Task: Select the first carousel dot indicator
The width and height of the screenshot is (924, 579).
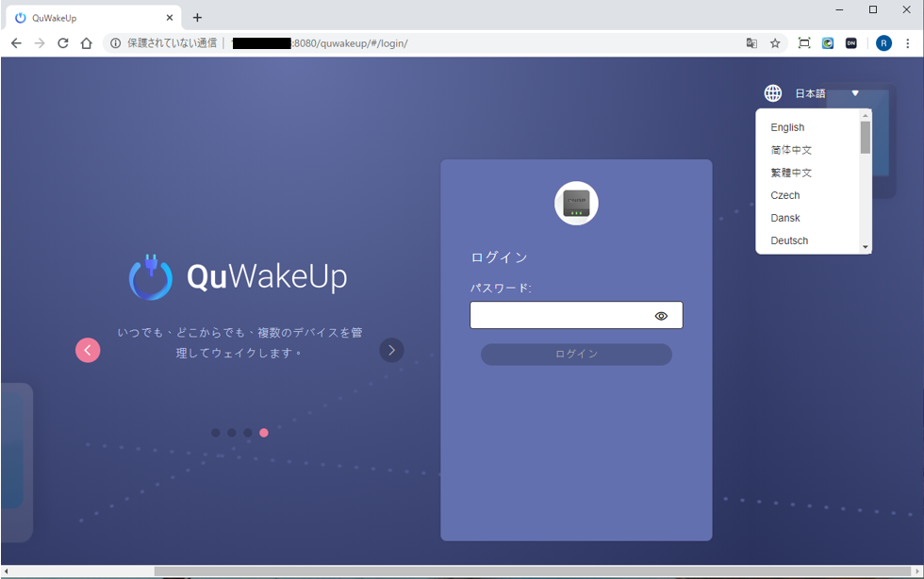Action: [216, 433]
